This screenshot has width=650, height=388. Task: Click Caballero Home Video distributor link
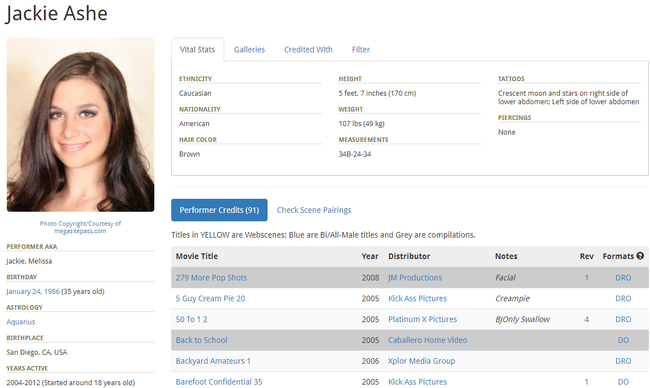[427, 340]
